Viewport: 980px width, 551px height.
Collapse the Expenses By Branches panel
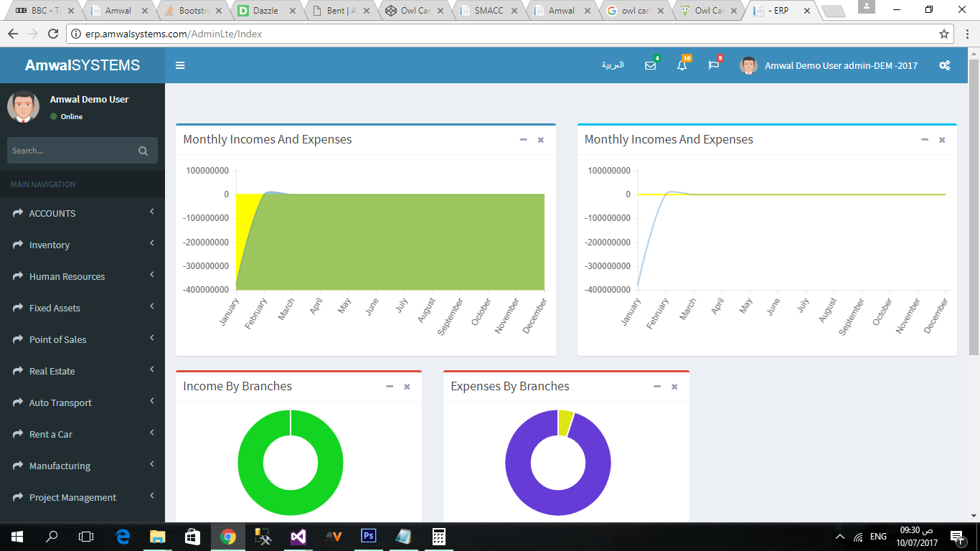[657, 386]
